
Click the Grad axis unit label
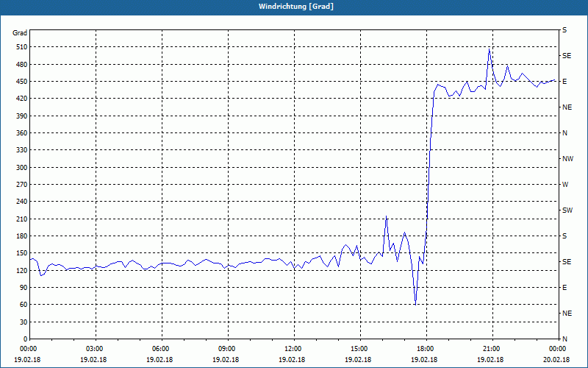pyautogui.click(x=20, y=33)
